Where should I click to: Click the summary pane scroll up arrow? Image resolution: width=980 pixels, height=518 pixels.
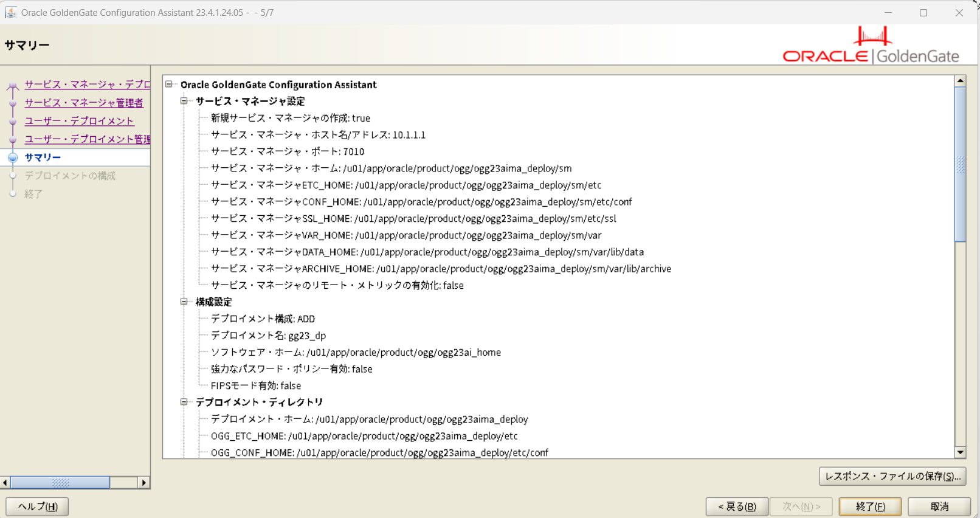pyautogui.click(x=961, y=81)
